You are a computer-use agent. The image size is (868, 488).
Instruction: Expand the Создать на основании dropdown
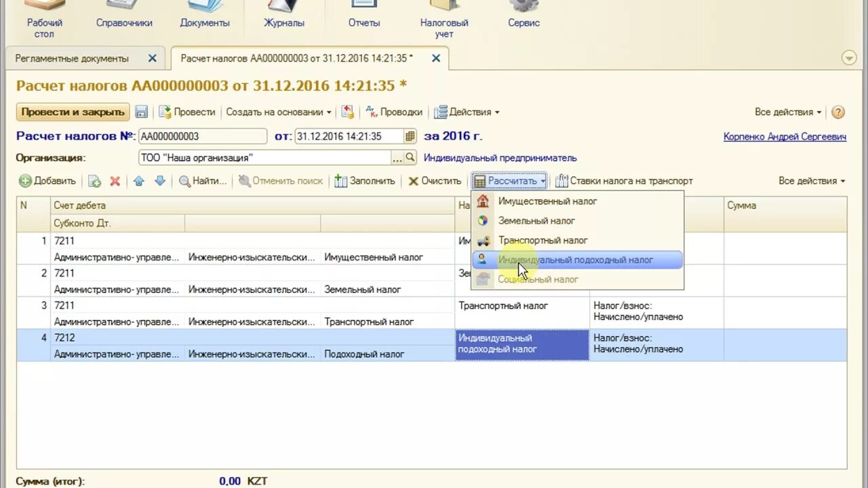[279, 112]
